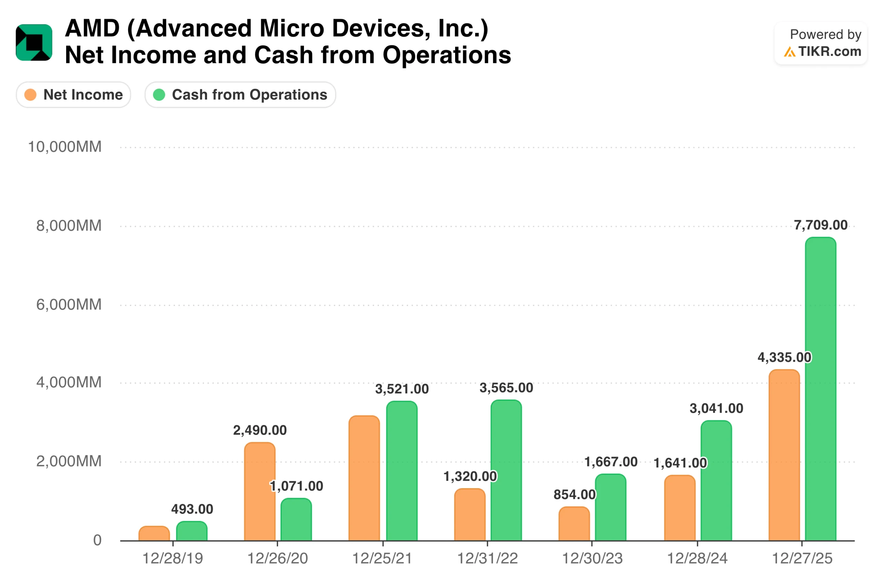Select the 4,335.00 orange bar
Viewport: 882px width, 588px height.
coord(784,456)
